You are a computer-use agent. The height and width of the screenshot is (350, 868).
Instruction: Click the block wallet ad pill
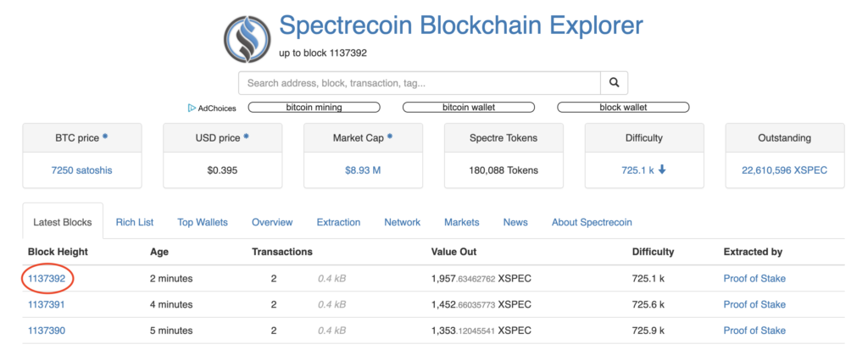click(x=623, y=108)
